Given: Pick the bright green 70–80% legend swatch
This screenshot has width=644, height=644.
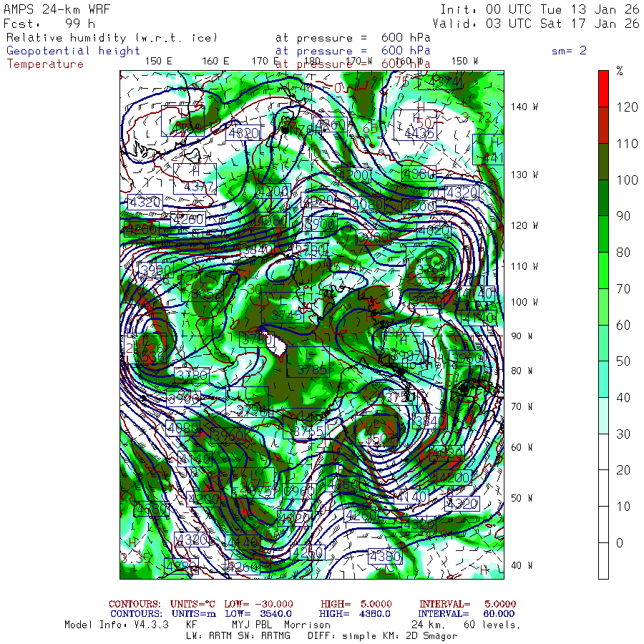Looking at the screenshot, I should tap(603, 270).
